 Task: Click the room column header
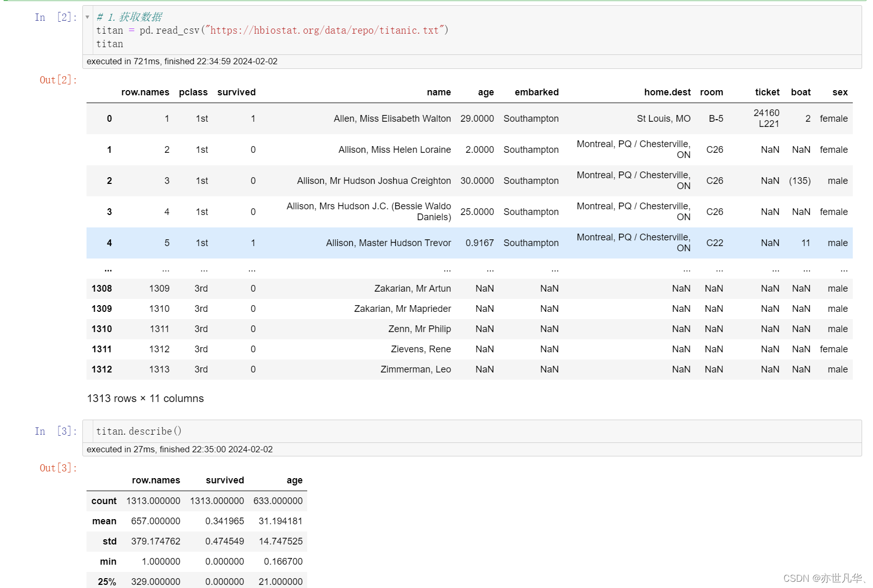pyautogui.click(x=711, y=92)
